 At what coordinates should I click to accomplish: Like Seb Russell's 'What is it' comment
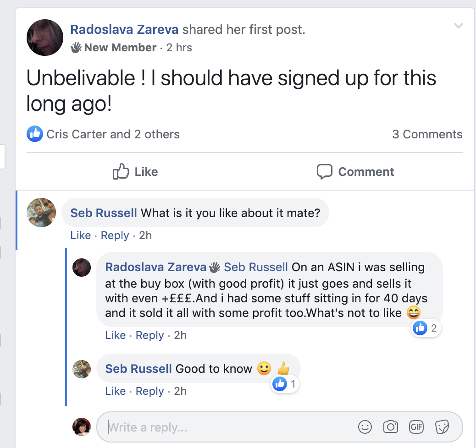[80, 235]
